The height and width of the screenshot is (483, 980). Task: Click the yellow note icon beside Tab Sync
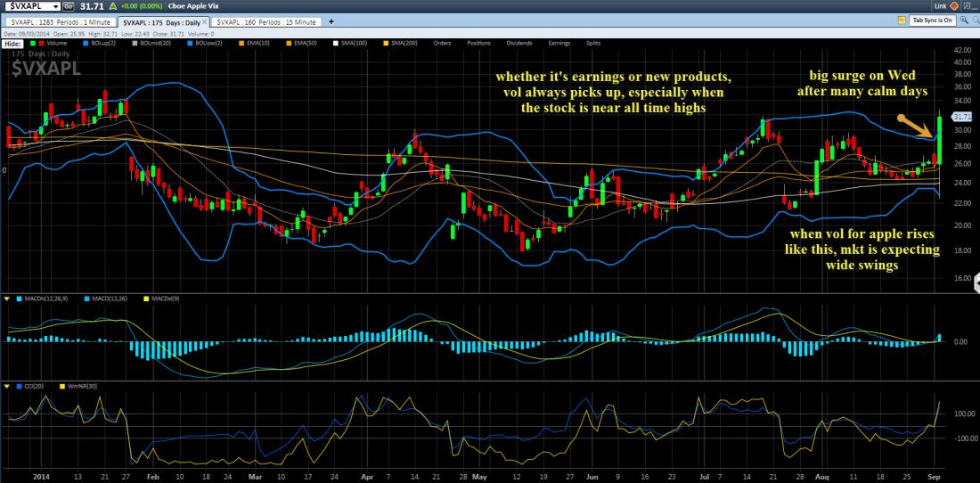(x=902, y=20)
